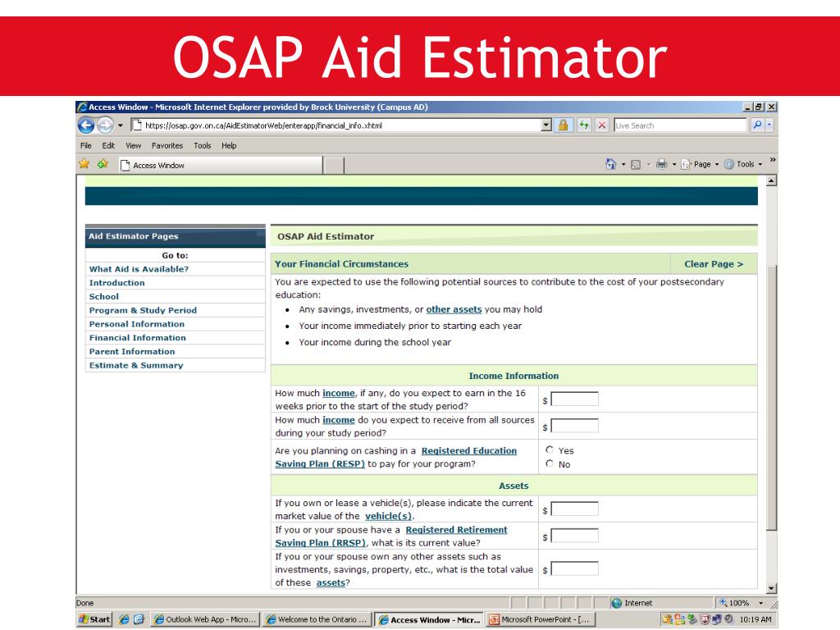The width and height of the screenshot is (840, 630).
Task: Expand the Home button dropdown arrow
Action: click(x=623, y=164)
